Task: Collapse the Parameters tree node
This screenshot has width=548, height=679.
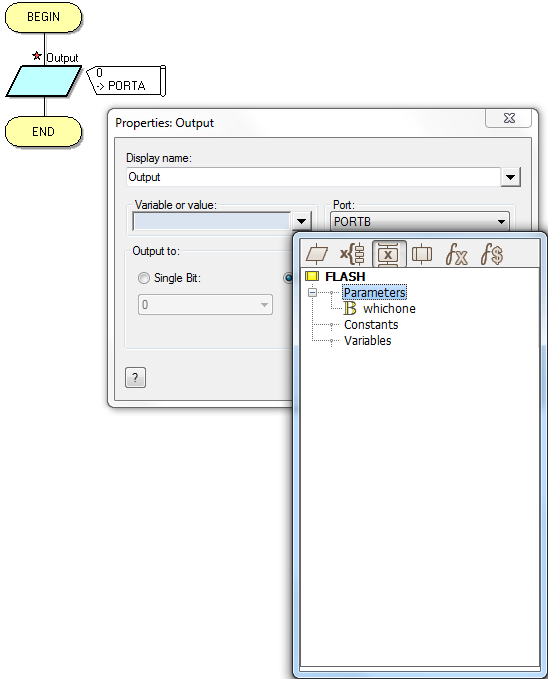Action: [x=312, y=292]
